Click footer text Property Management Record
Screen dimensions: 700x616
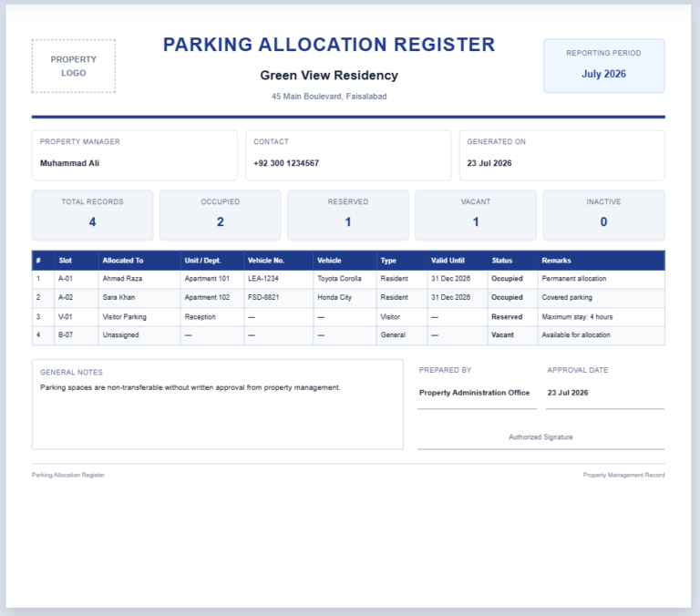point(623,475)
